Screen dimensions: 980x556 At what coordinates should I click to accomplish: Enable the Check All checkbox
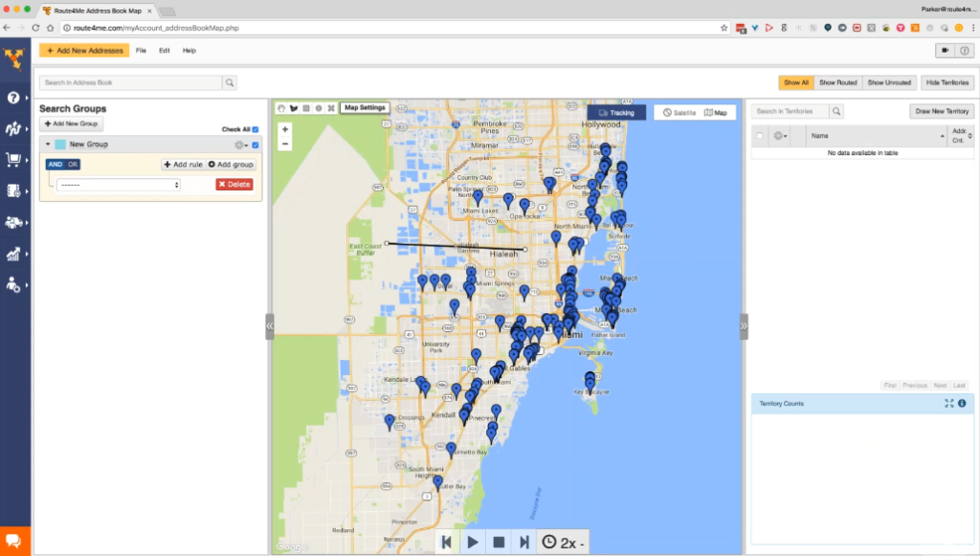coord(254,129)
